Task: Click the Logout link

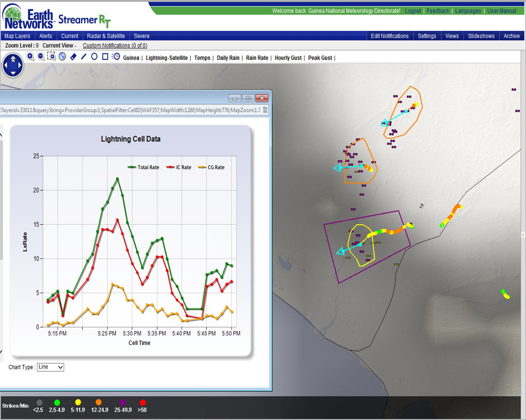Action: tap(413, 11)
